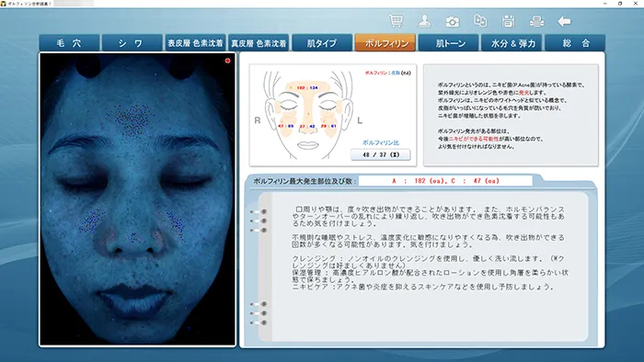Viewport: 644px width, 362px height.
Task: Open the shopping cart icon
Action: point(396,21)
